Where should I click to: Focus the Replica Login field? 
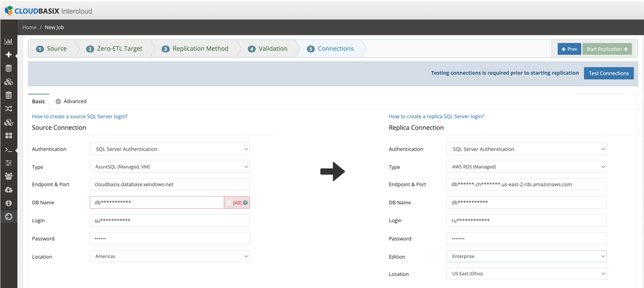526,221
